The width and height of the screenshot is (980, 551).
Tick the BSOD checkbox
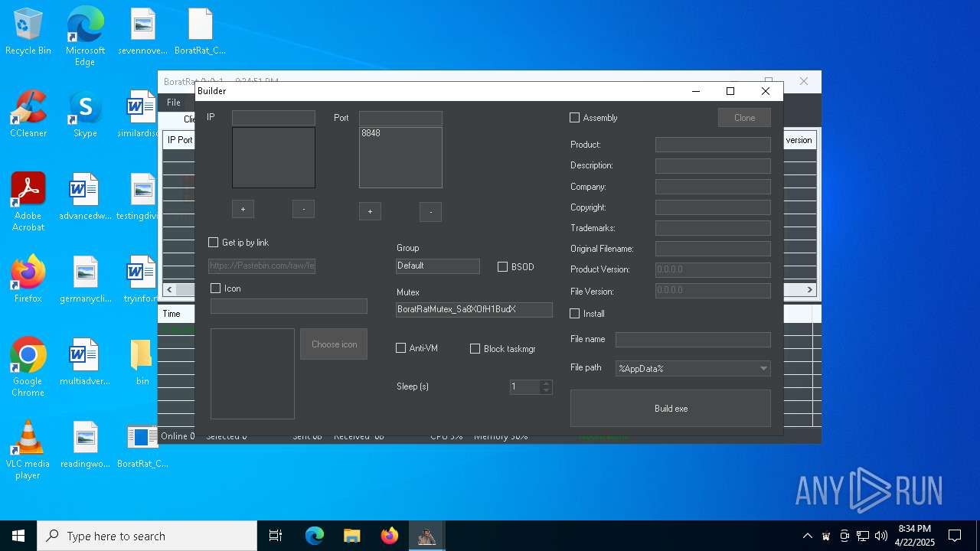click(x=503, y=267)
